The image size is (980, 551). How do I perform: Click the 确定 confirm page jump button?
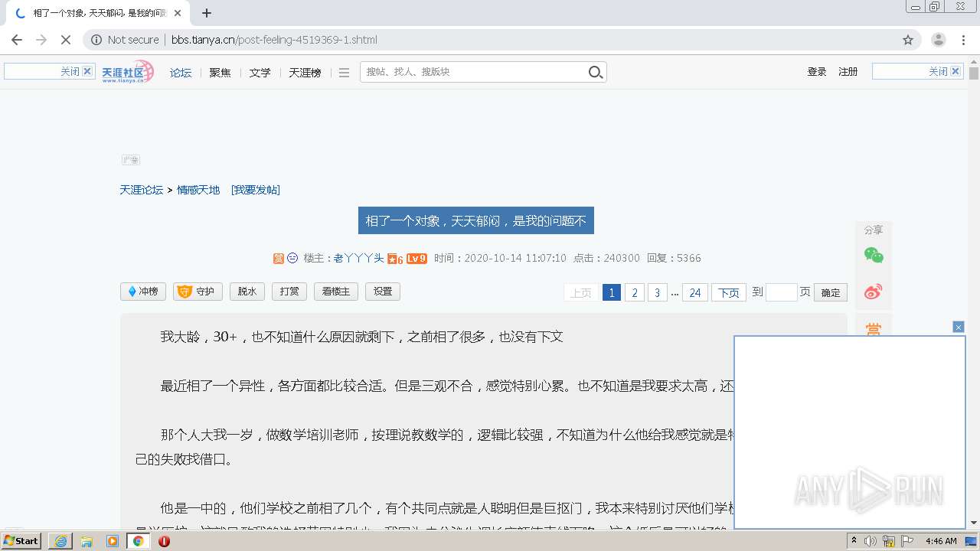(x=831, y=292)
